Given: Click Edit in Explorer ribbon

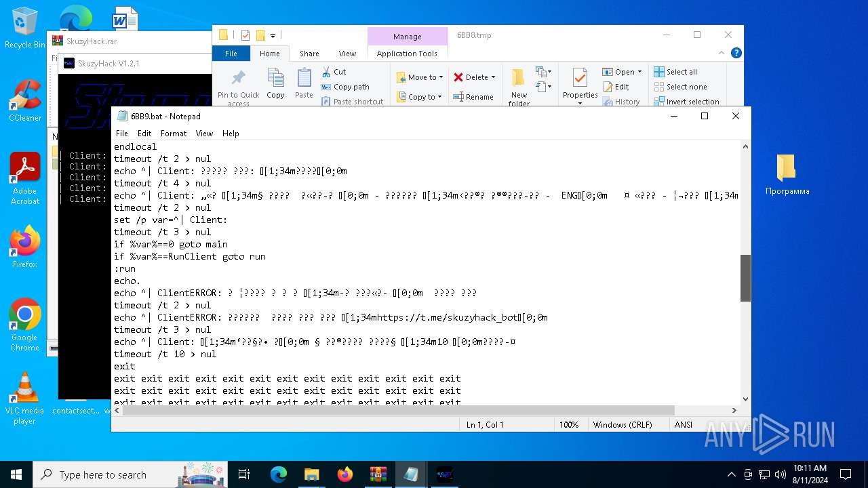Looking at the screenshot, I should coord(616,87).
